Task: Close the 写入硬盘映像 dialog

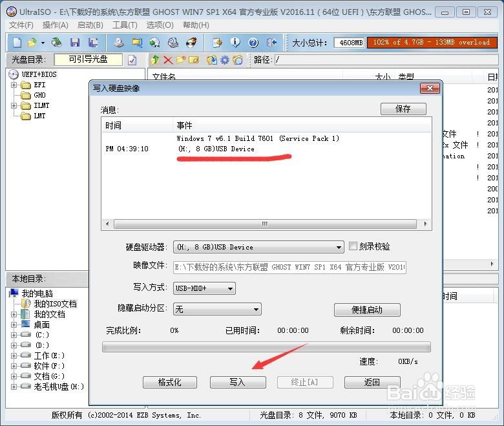Action: 430,88
